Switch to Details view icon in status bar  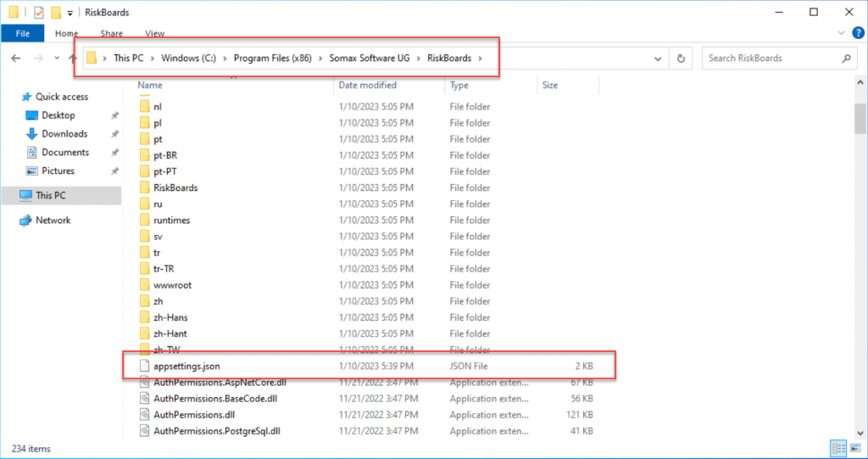(x=837, y=448)
